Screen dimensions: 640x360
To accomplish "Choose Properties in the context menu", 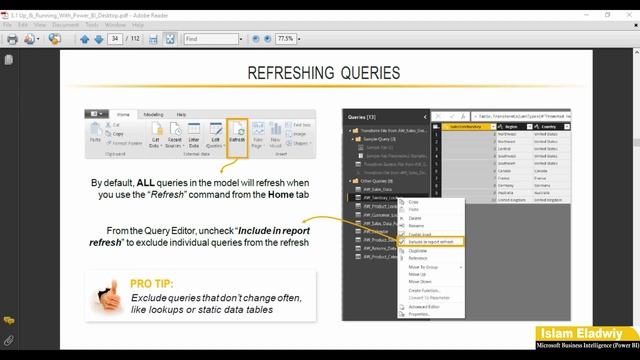I will 419,314.
